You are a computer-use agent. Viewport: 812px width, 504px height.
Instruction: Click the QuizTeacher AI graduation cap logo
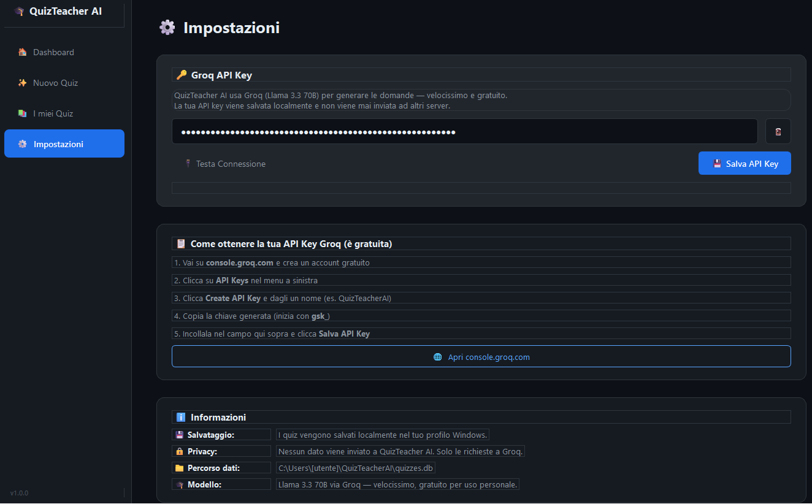pos(19,11)
